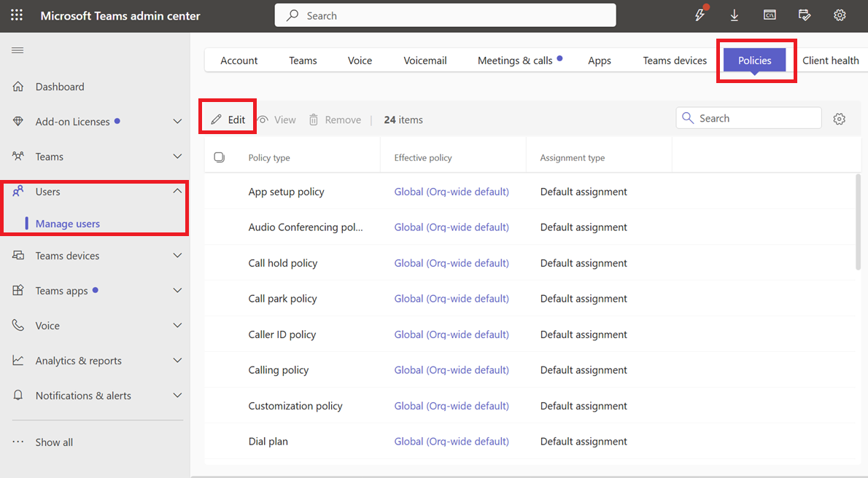Select the Call park policy row text
The height and width of the screenshot is (478, 868).
[x=282, y=299]
